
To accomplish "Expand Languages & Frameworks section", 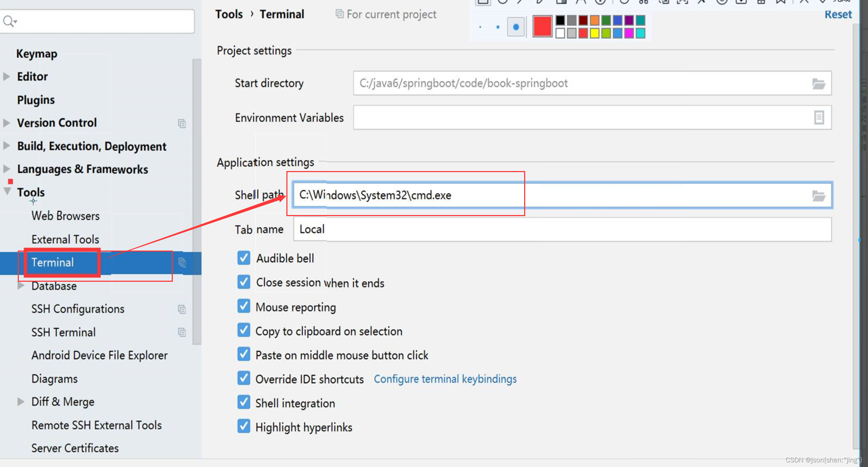I will [x=6, y=169].
